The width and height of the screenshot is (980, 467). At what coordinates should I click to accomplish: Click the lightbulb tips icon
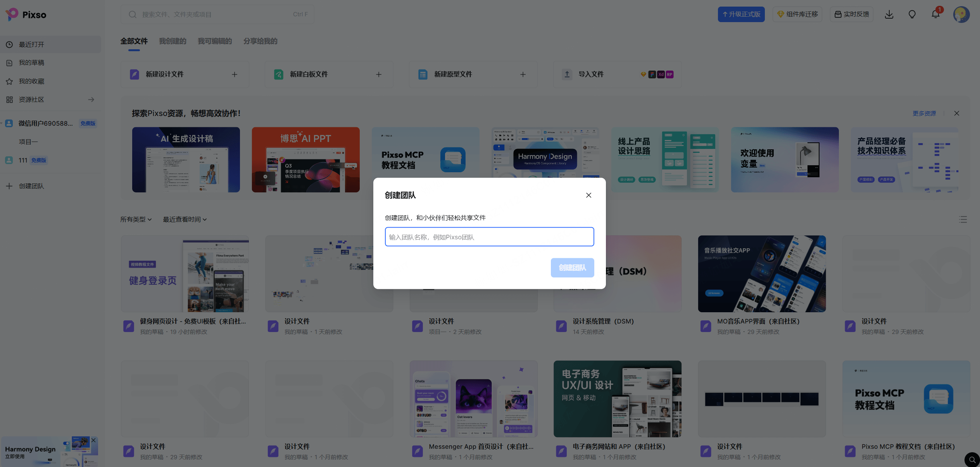(x=912, y=14)
